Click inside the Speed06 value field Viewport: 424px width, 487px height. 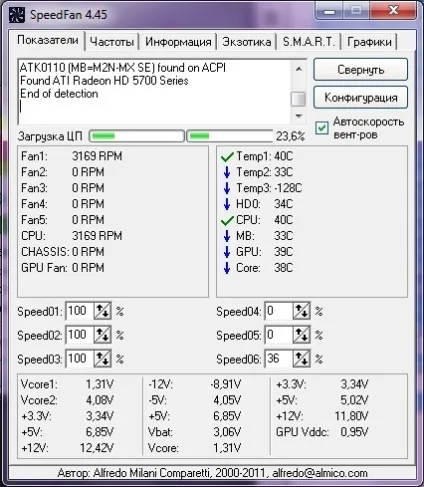pyautogui.click(x=279, y=359)
